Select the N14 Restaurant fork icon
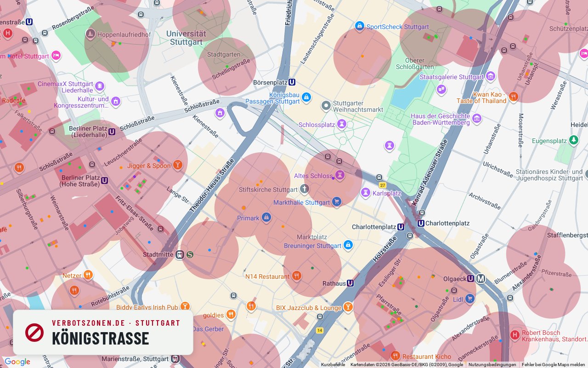This screenshot has height=368, width=588. 297,276
